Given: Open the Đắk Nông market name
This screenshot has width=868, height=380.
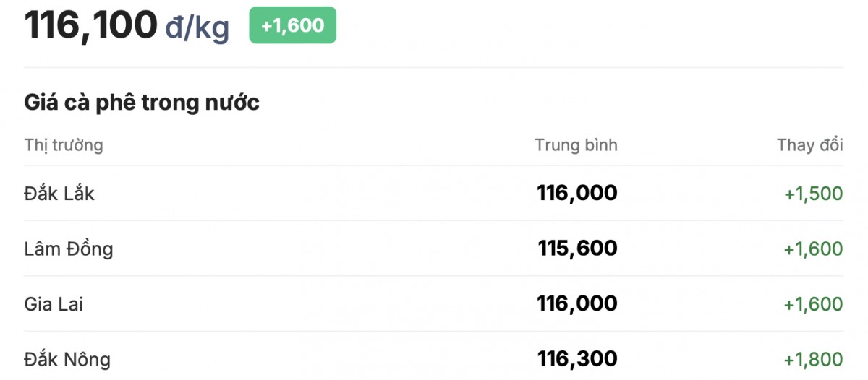Looking at the screenshot, I should coord(67,359).
